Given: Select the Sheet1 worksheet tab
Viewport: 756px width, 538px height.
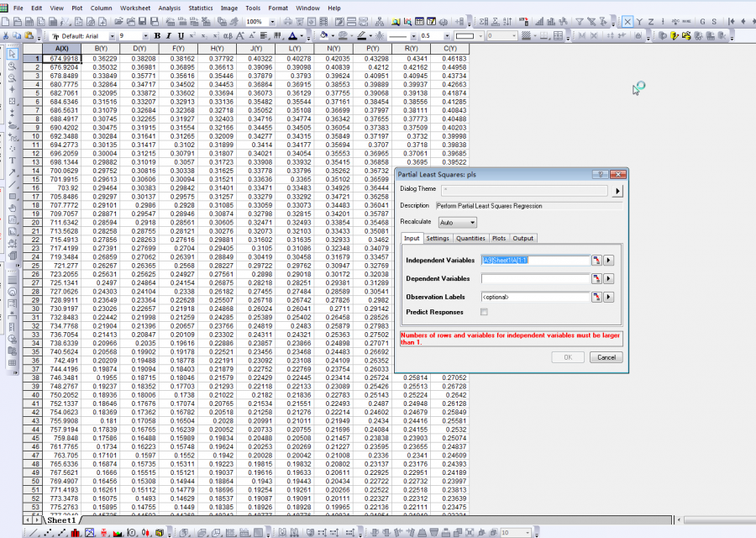Looking at the screenshot, I should 61,521.
